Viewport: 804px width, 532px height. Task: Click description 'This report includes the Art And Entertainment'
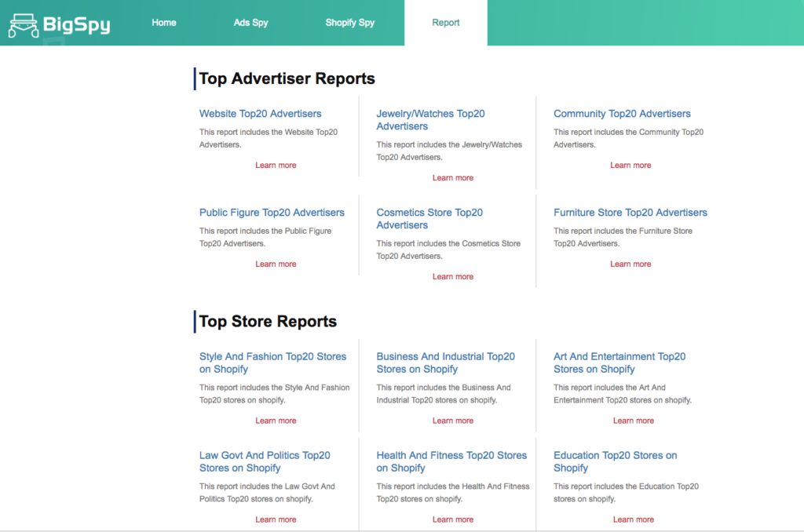click(x=623, y=394)
